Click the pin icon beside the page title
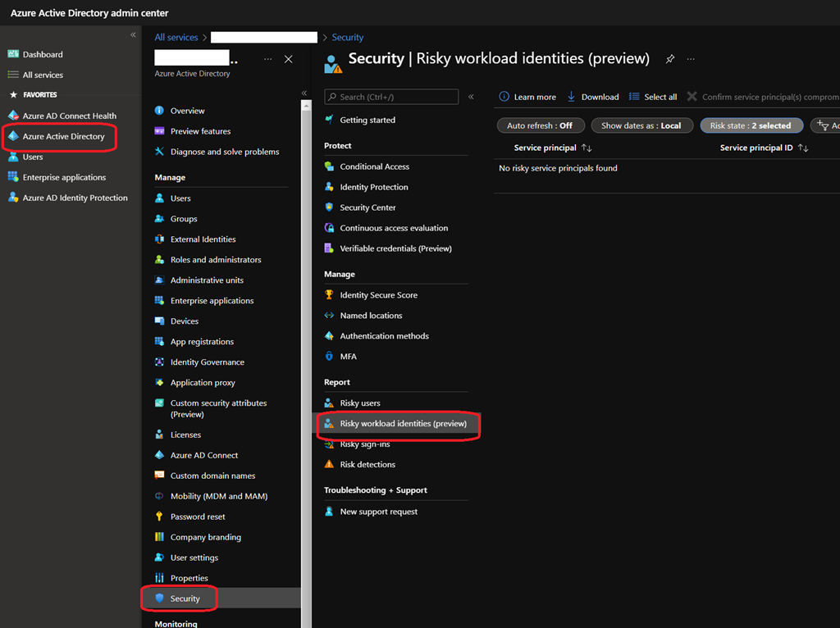The image size is (840, 628). [x=670, y=59]
